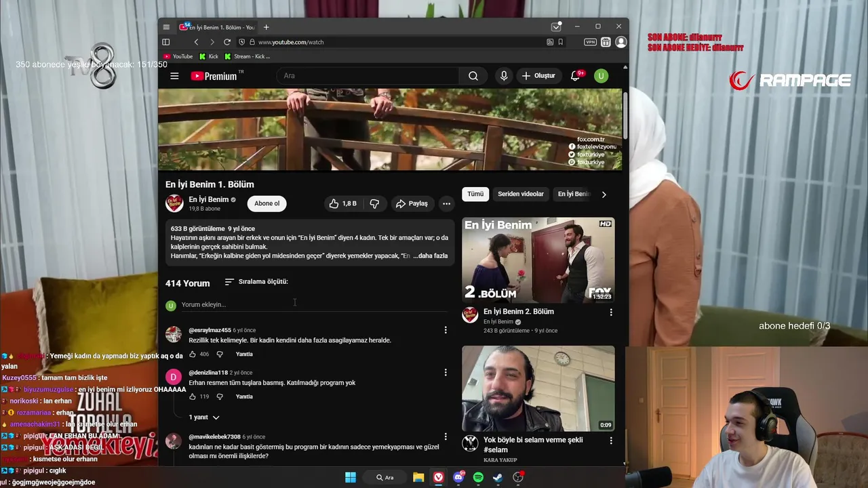Reply to denizlina118 with Yanıtla
Image resolution: width=868 pixels, height=488 pixels.
pos(244,396)
